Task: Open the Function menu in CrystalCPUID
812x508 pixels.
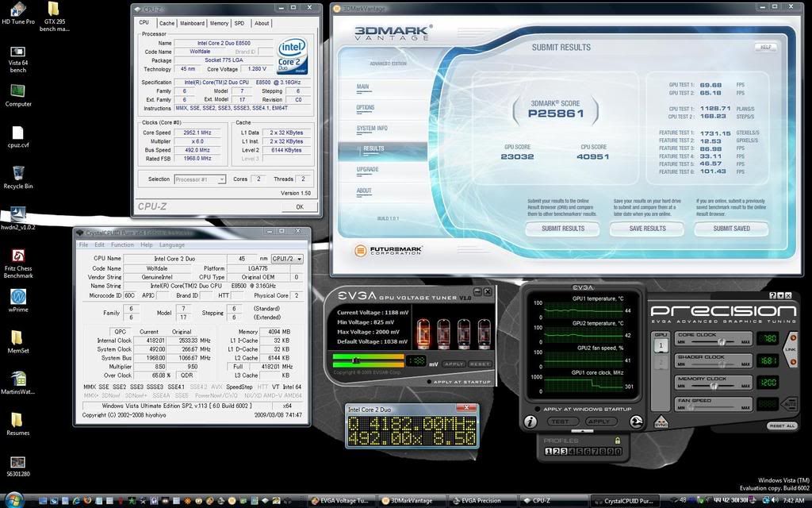Action: click(122, 244)
